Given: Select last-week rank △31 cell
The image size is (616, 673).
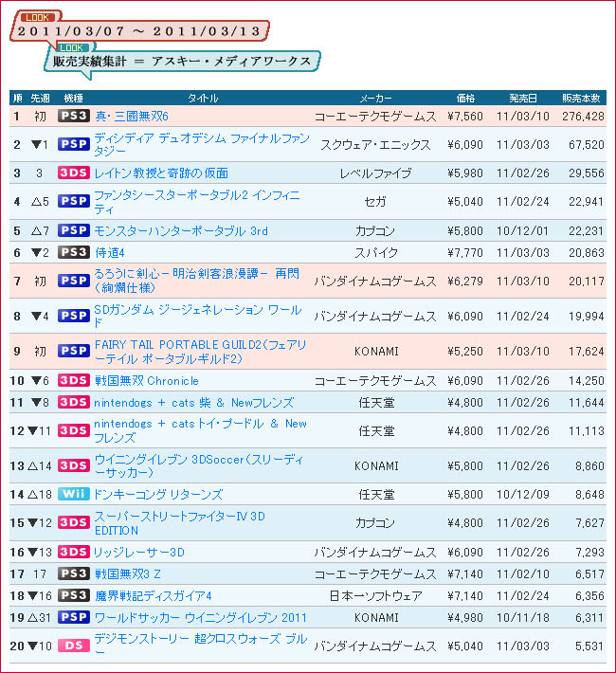Looking at the screenshot, I should (x=40, y=618).
